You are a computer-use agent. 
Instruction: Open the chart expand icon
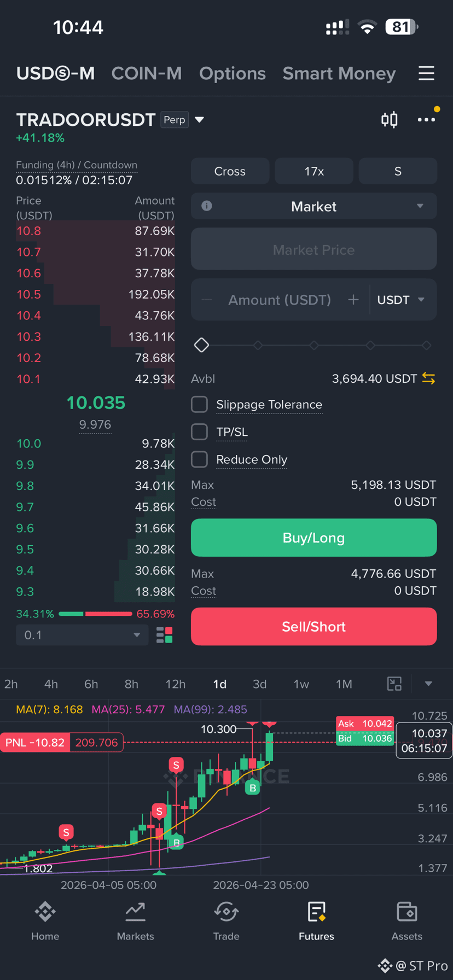(x=394, y=684)
